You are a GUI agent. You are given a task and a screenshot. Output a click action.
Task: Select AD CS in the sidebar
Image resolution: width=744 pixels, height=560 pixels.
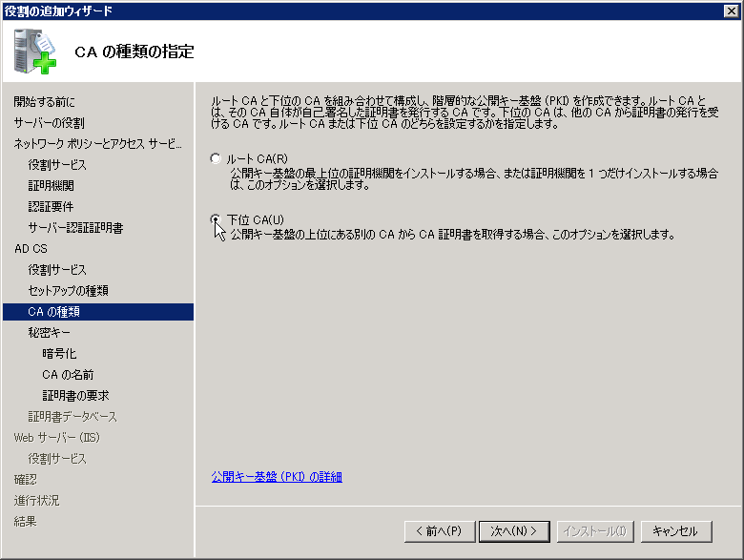pos(31,249)
